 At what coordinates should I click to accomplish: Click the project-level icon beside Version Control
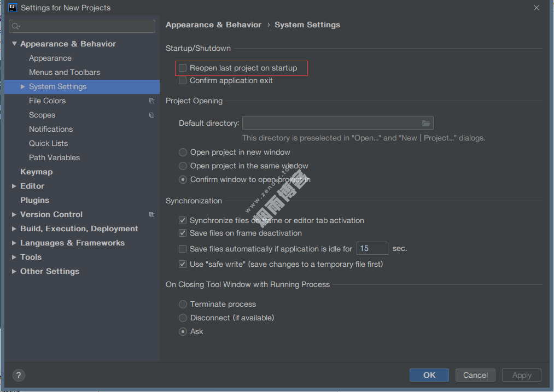click(x=151, y=215)
